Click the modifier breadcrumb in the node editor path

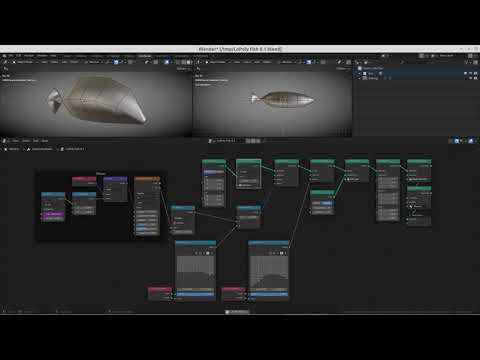[40, 149]
